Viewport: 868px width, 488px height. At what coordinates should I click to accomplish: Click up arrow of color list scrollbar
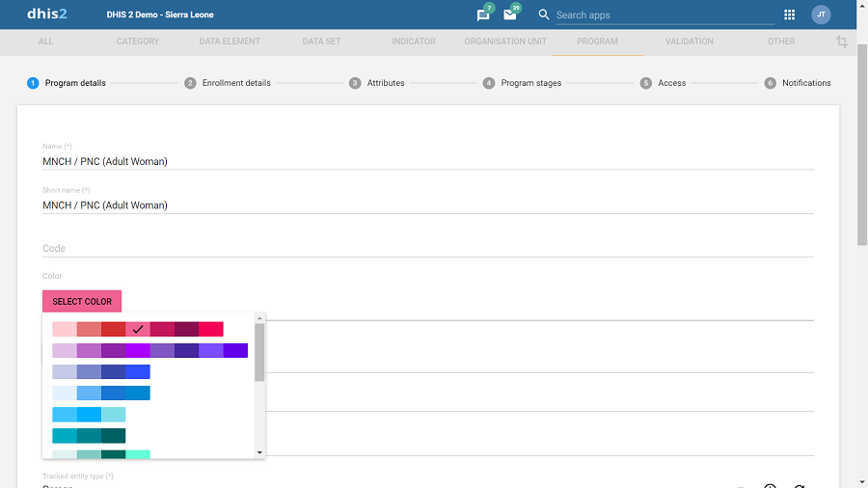pos(259,318)
